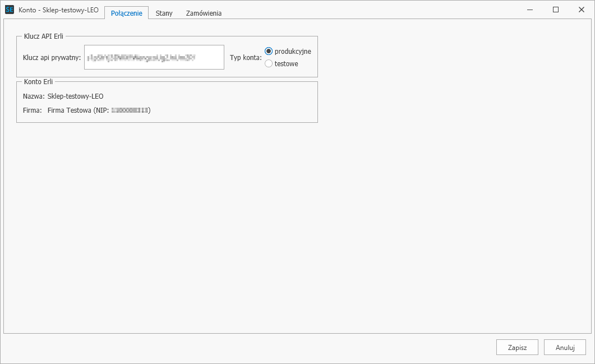Close the Konto window
The width and height of the screenshot is (595, 364).
[582, 10]
